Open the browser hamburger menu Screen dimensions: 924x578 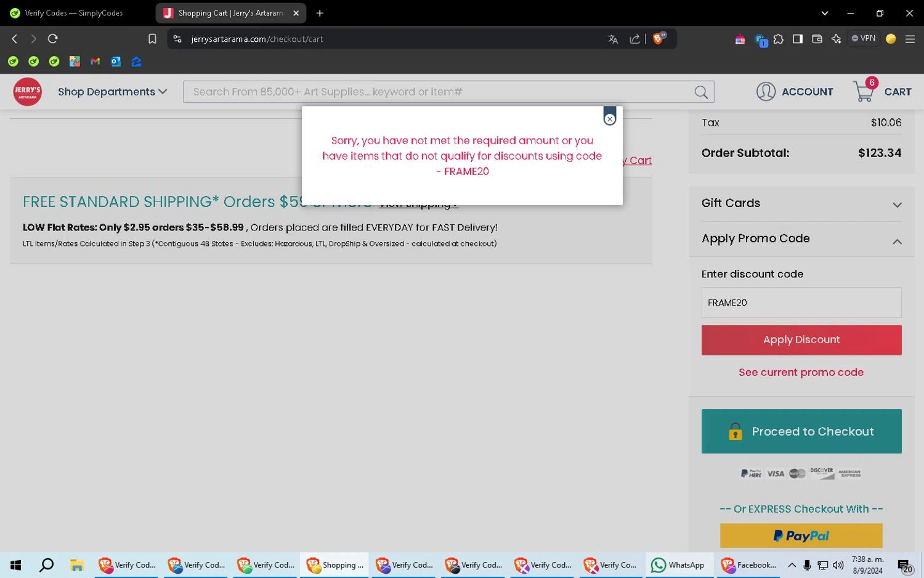point(910,39)
